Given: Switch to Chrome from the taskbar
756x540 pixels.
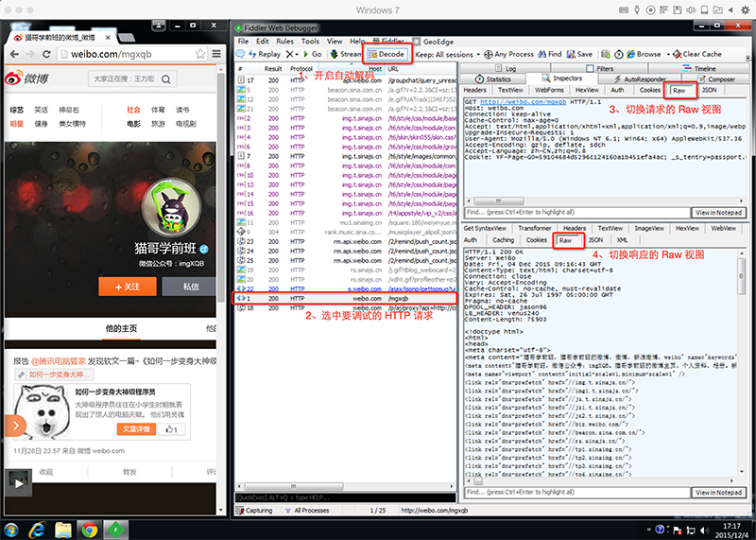Looking at the screenshot, I should point(89,530).
